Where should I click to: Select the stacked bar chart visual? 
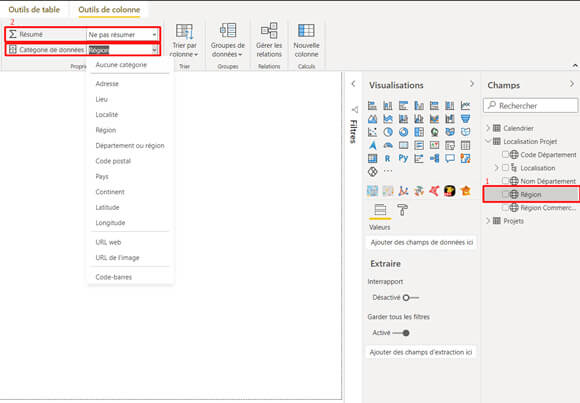pos(372,105)
